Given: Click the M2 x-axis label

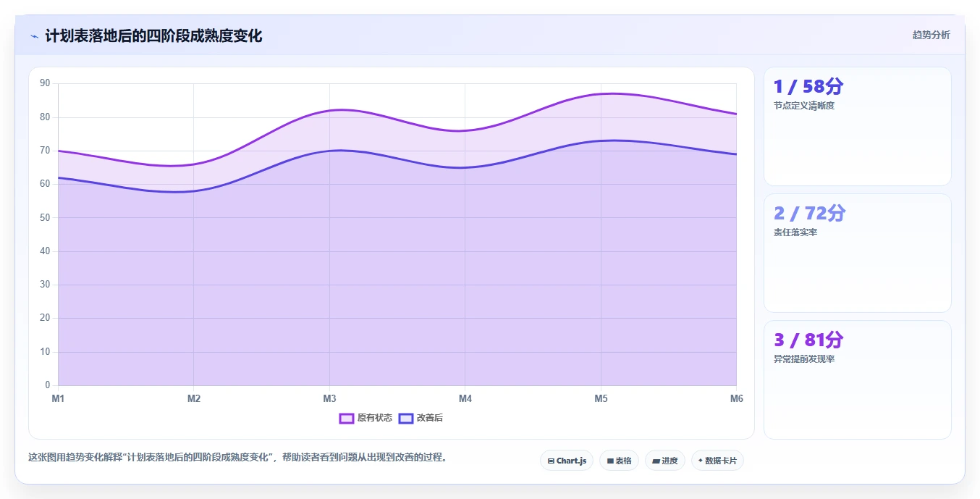Looking at the screenshot, I should point(194,398).
